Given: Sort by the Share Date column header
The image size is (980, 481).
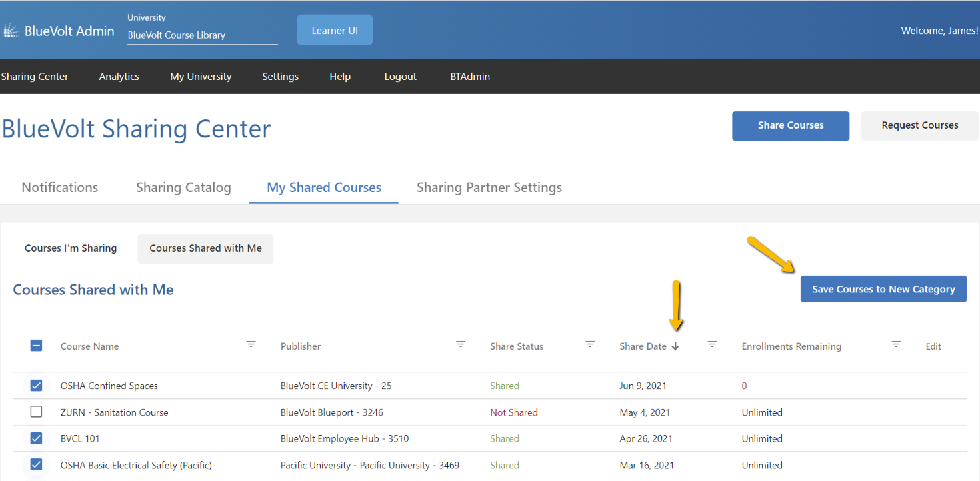Looking at the screenshot, I should tap(643, 346).
